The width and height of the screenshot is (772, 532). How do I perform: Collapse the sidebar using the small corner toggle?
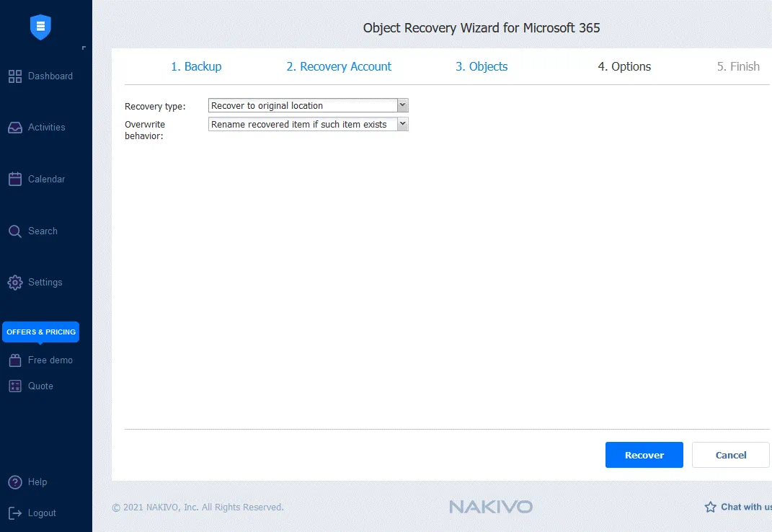point(84,48)
